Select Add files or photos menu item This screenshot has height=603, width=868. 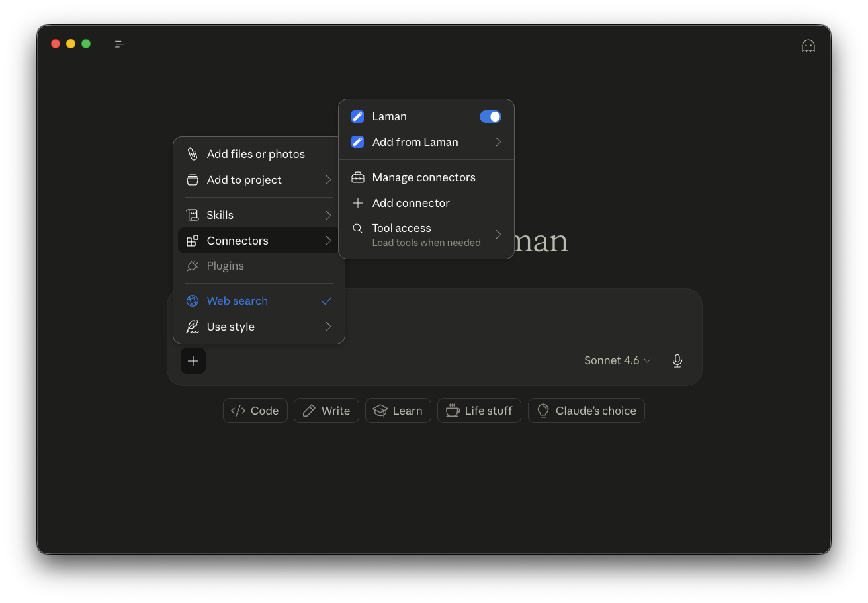(259, 154)
